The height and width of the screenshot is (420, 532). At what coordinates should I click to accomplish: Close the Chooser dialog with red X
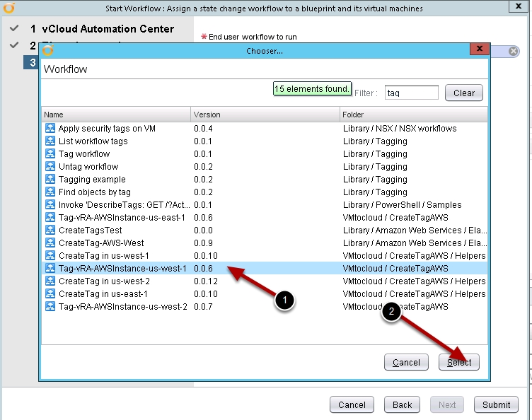coord(480,49)
